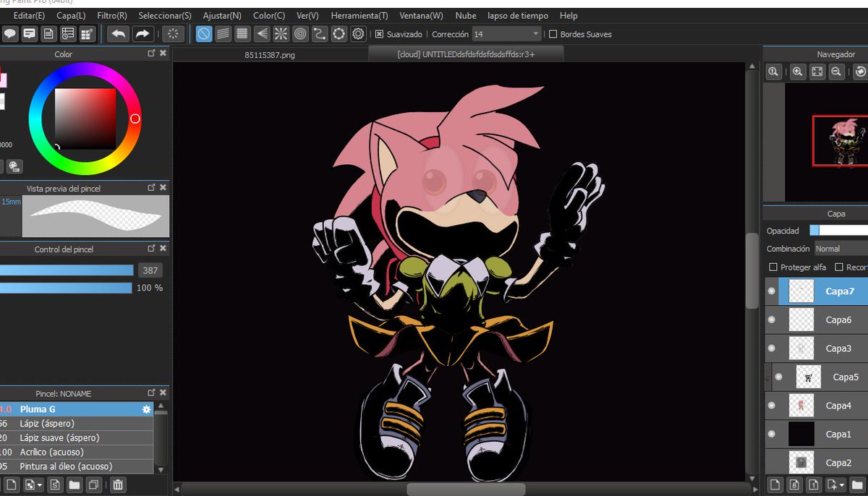Delete the selected brush with the trash icon
The height and width of the screenshot is (496, 868).
[x=119, y=485]
